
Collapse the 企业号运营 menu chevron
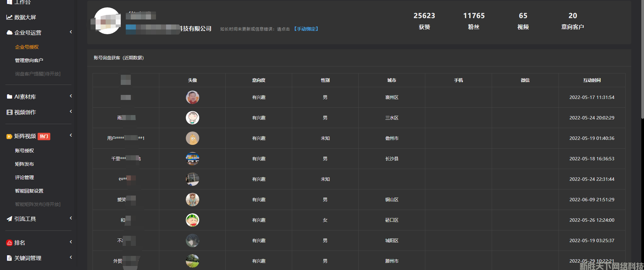[x=71, y=32]
